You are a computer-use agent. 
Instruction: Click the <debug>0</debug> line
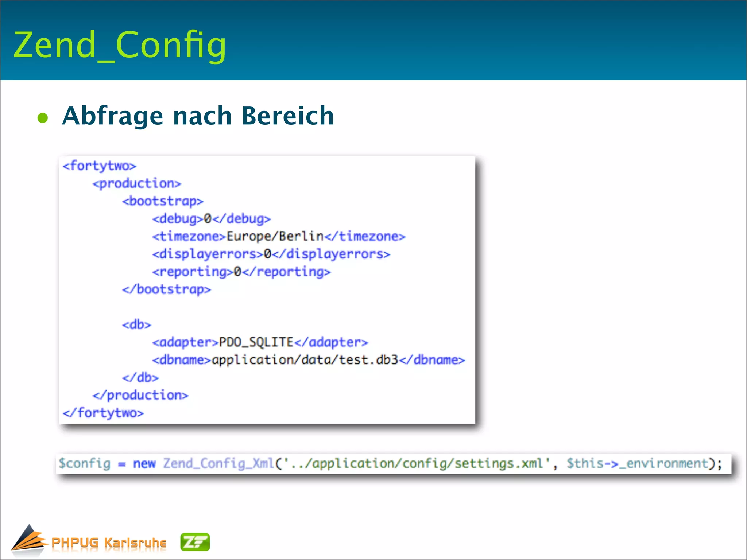pyautogui.click(x=212, y=219)
